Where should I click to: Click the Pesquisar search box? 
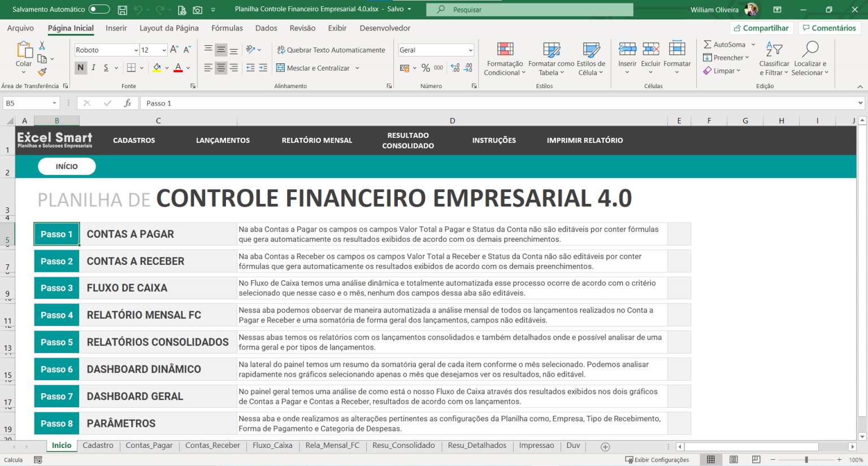pos(530,10)
